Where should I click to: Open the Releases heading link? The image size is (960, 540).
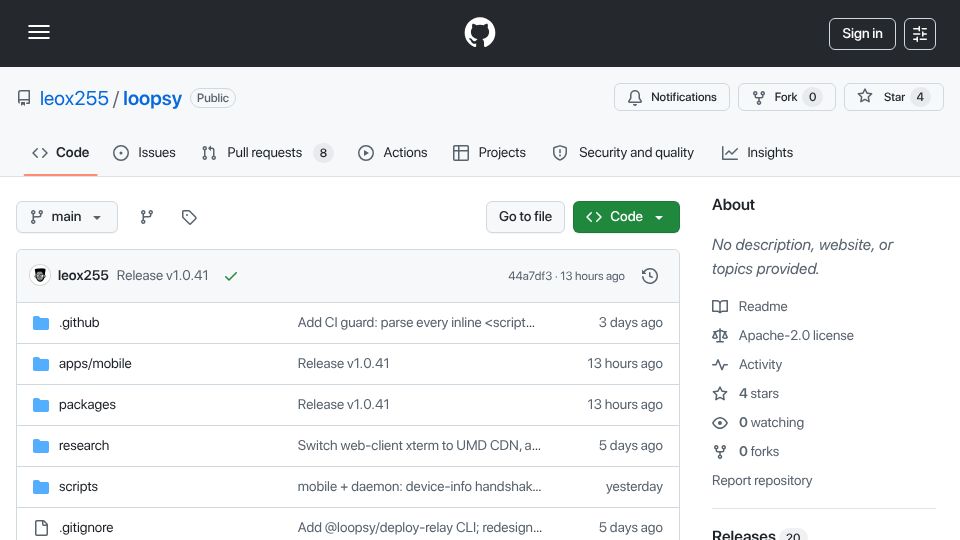pos(759,534)
